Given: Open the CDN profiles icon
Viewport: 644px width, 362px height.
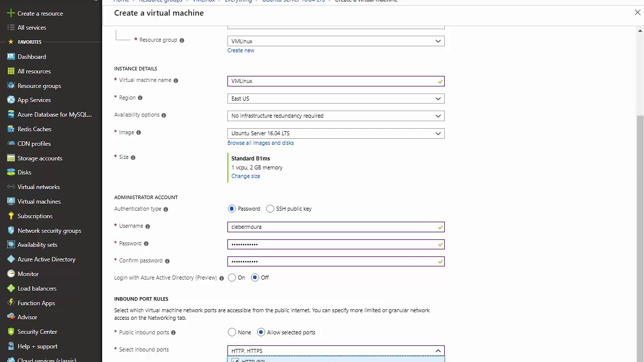Looking at the screenshot, I should [x=11, y=144].
